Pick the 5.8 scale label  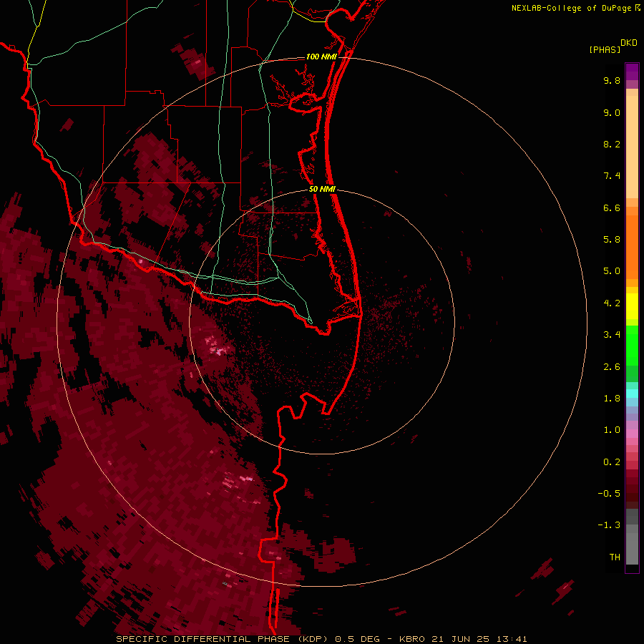612,240
